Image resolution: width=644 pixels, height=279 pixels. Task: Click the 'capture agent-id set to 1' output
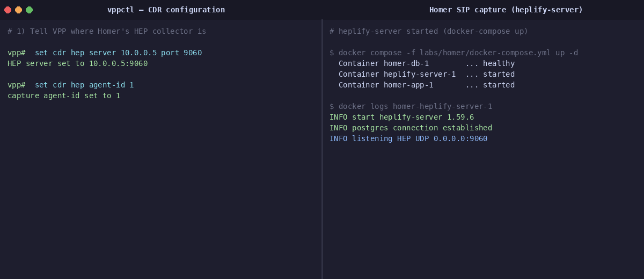point(64,96)
